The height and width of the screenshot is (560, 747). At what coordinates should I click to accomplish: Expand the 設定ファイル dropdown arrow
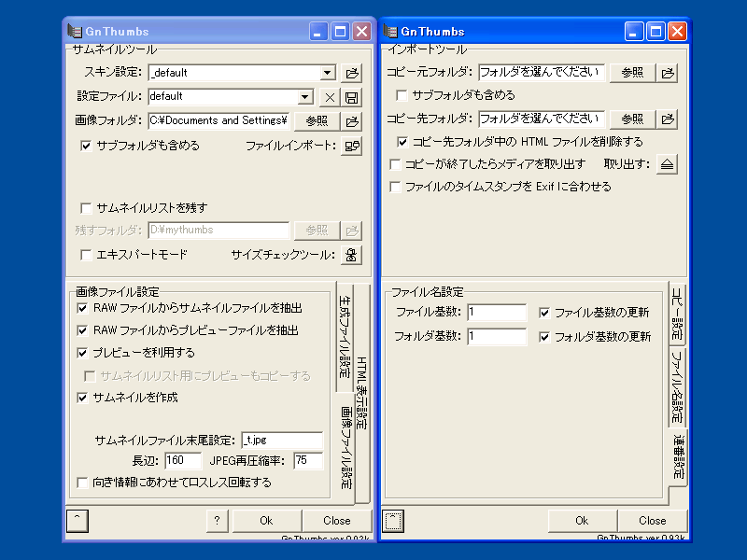pos(305,97)
